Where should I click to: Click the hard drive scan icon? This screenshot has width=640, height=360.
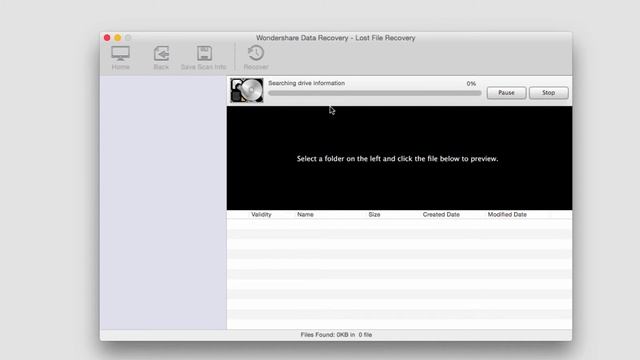point(247,90)
